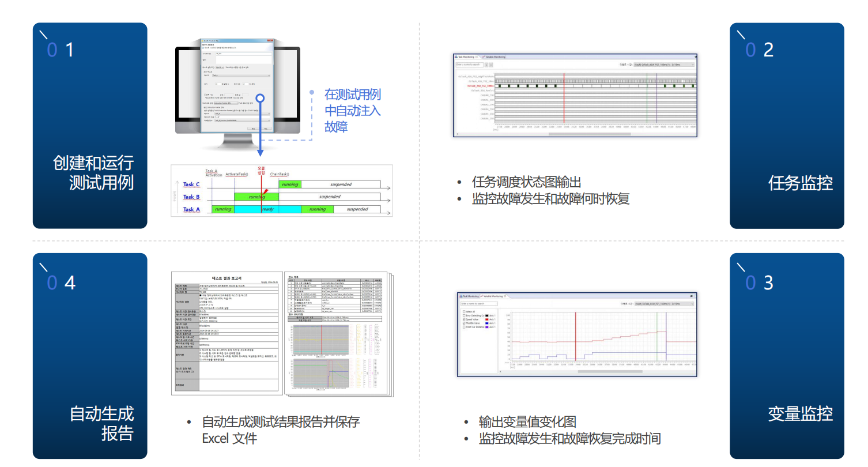868x467 pixels.
Task: Click the scroll-left arrow under the variable chart
Action: click(501, 371)
